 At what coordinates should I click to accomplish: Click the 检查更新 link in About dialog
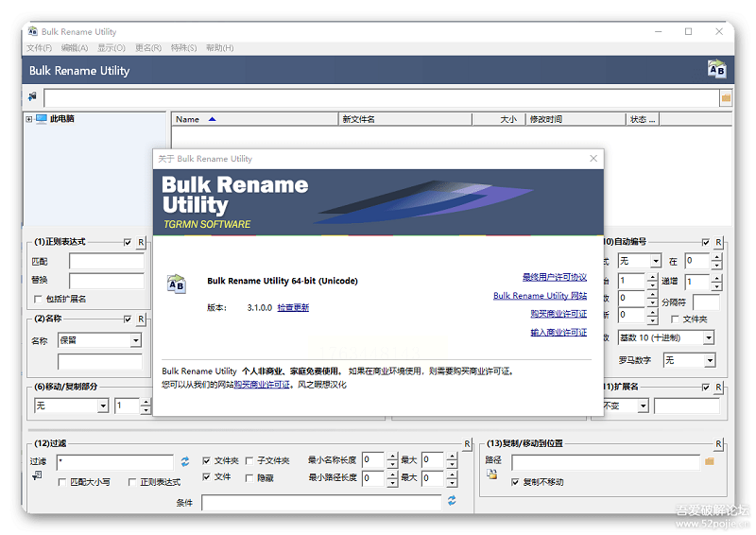click(293, 307)
